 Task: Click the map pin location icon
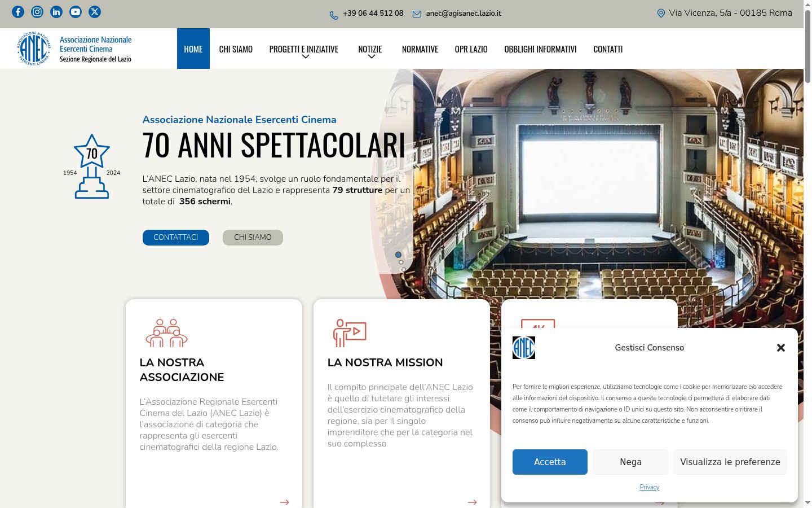click(661, 13)
